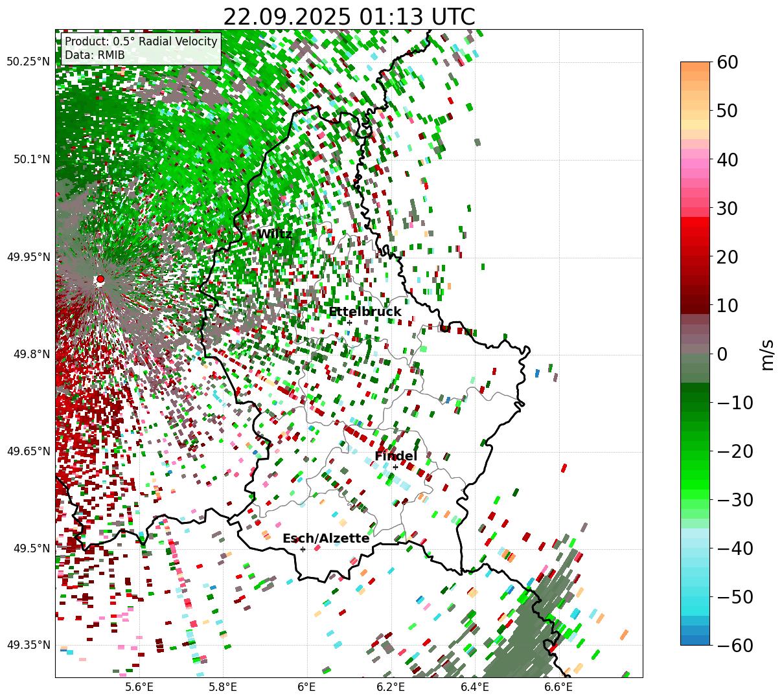Screen dimensions: 782x700
Task: Click the colorbar 60 tick label
Action: click(727, 62)
